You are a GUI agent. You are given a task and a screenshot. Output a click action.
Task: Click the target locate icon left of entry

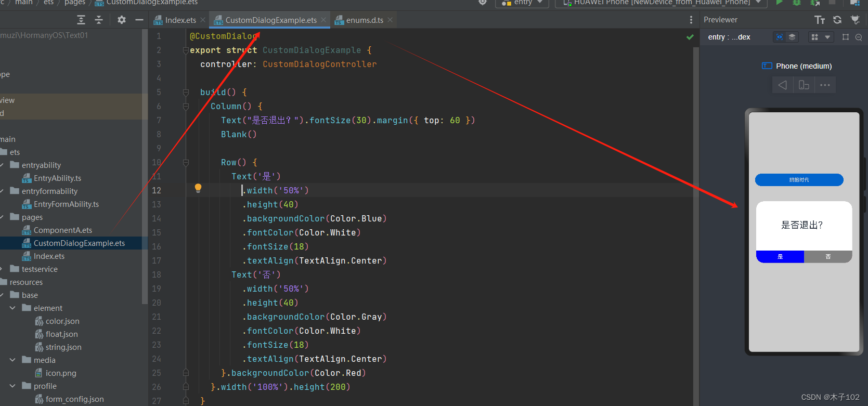coord(483,3)
